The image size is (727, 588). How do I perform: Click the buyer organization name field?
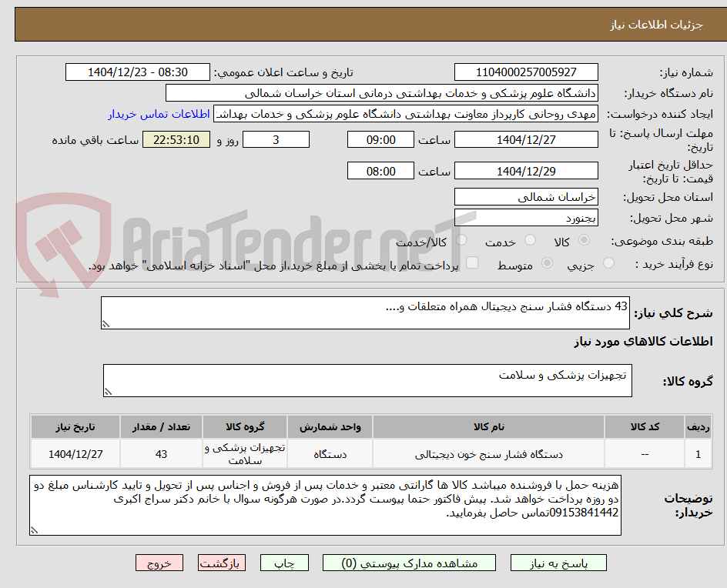(x=381, y=93)
